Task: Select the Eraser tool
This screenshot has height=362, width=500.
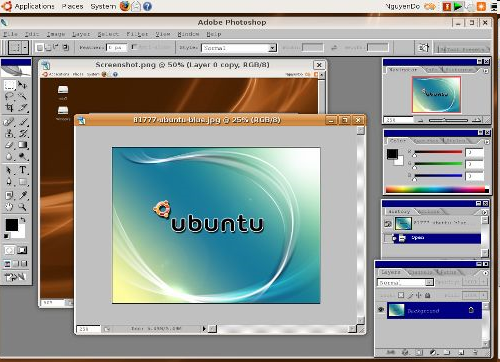Action: pos(9,145)
